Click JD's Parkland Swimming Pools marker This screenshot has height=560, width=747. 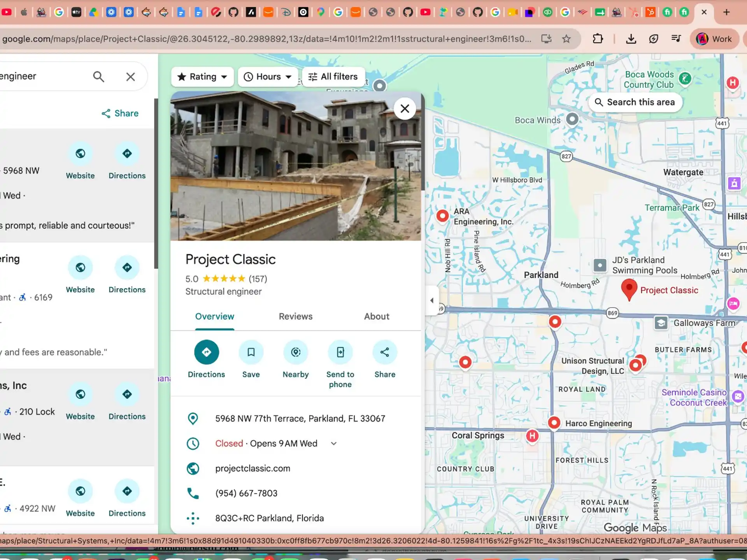[x=600, y=266]
